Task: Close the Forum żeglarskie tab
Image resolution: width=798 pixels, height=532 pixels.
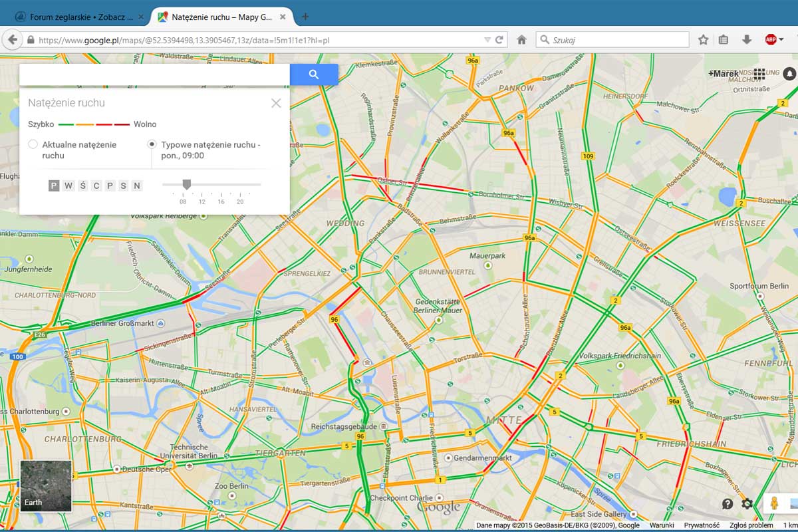Action: pos(141,17)
